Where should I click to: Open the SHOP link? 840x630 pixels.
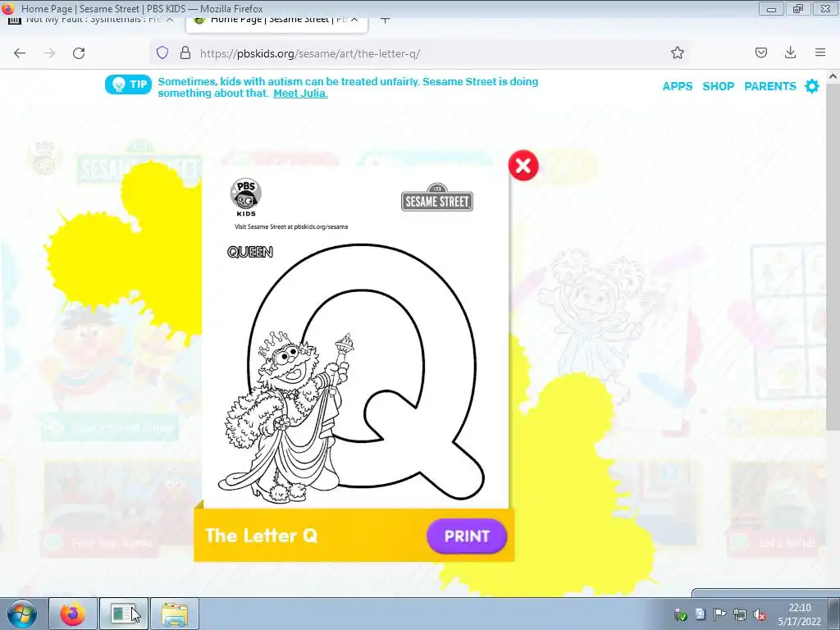tap(719, 86)
